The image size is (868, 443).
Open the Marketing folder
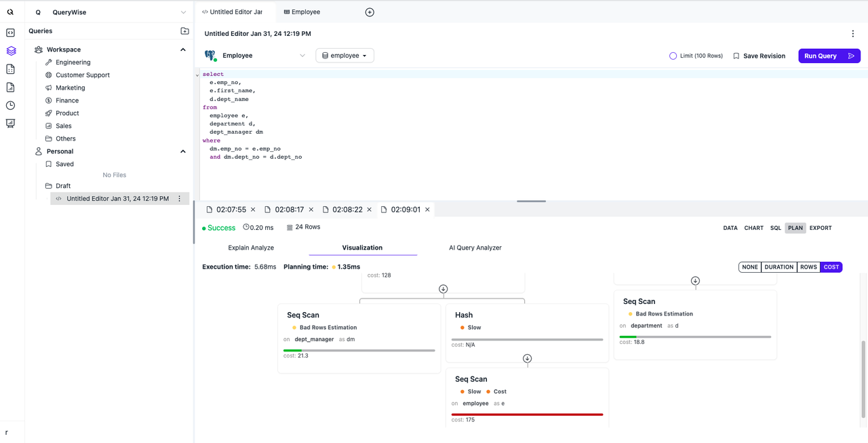coord(71,88)
